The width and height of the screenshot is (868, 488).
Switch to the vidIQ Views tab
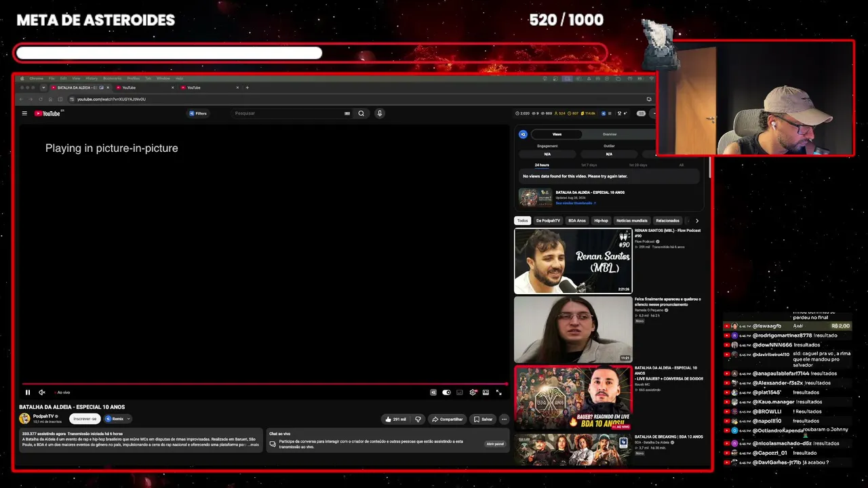point(557,134)
